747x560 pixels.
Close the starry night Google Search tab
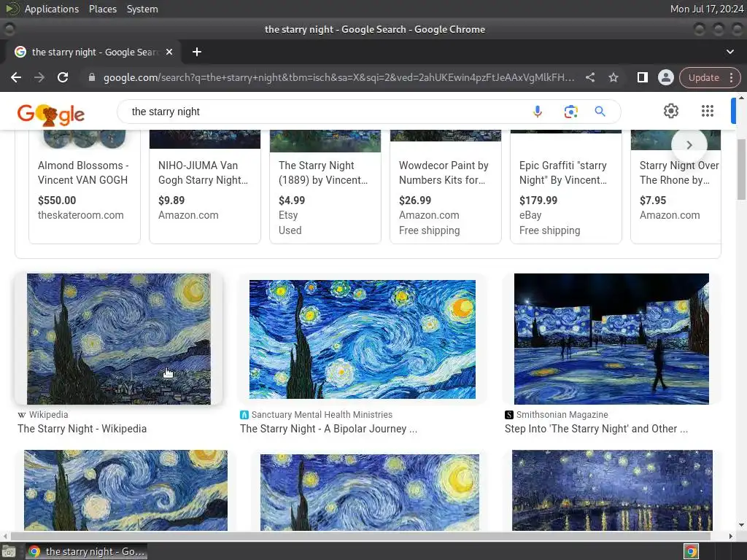pyautogui.click(x=169, y=52)
